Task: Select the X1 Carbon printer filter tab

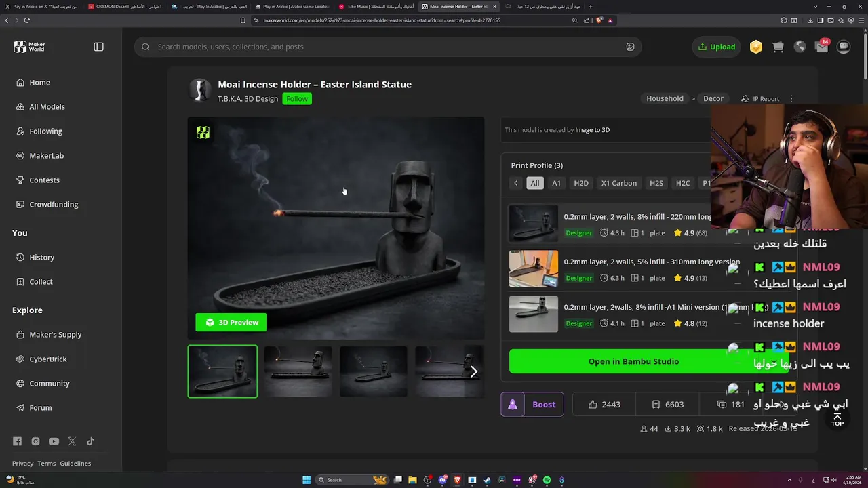Action: [619, 183]
